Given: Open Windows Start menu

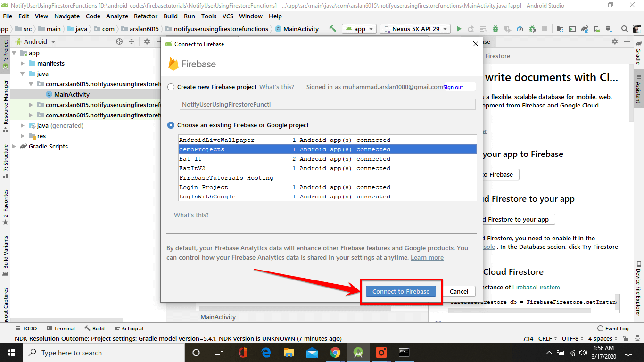Looking at the screenshot, I should pos(11,353).
